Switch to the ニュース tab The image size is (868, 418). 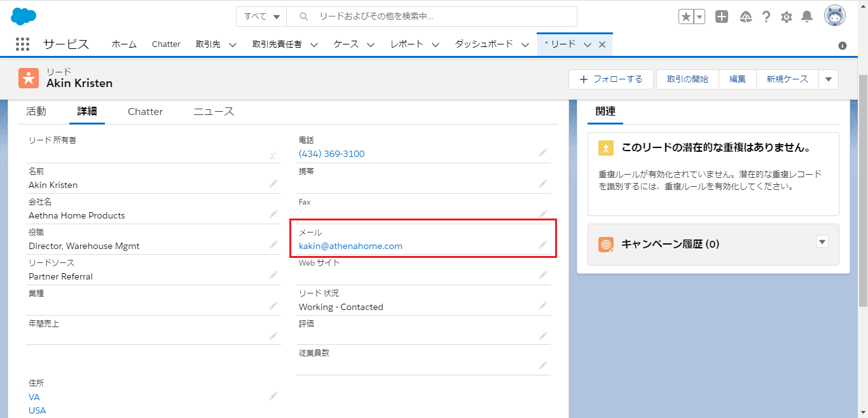point(214,111)
